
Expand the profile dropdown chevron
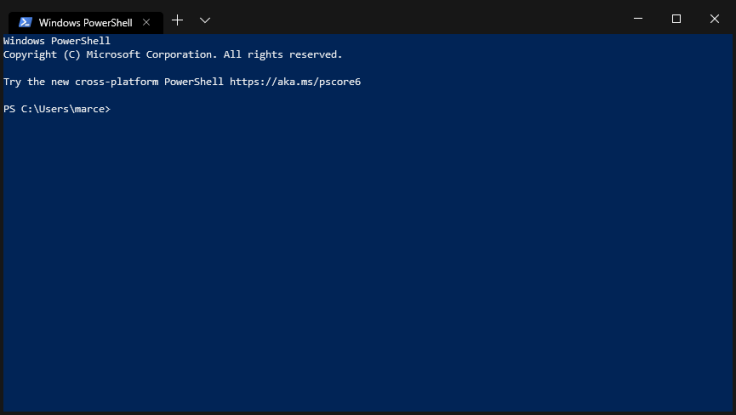click(205, 20)
